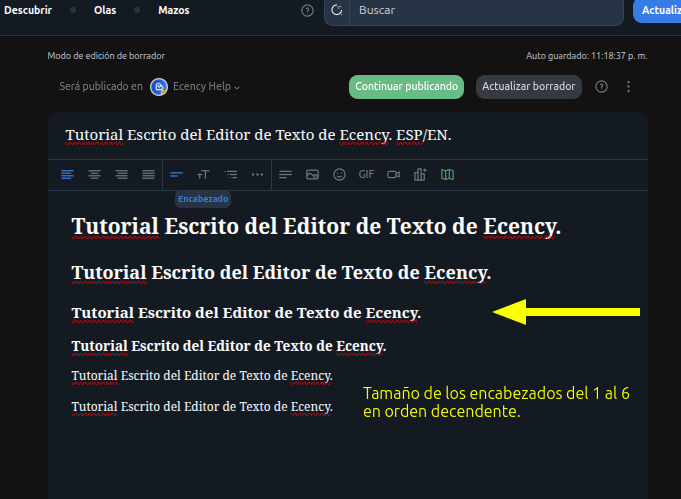
Task: Align text to the left
Action: click(67, 175)
